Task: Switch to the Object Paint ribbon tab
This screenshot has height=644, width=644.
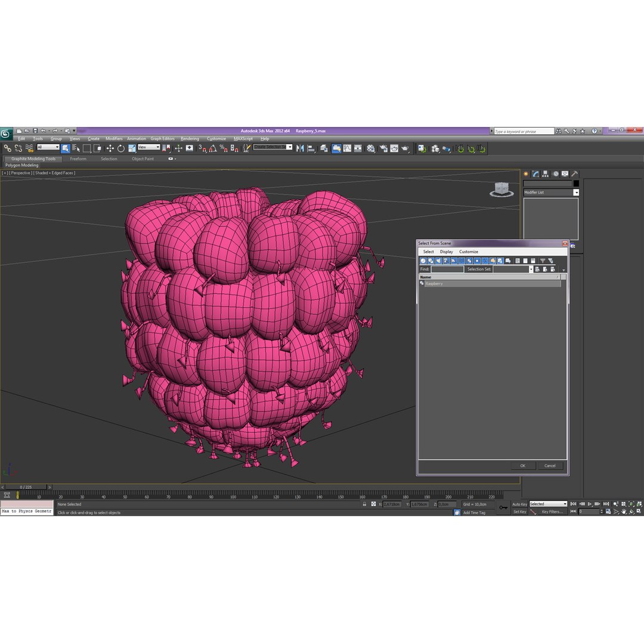Action: point(143,159)
